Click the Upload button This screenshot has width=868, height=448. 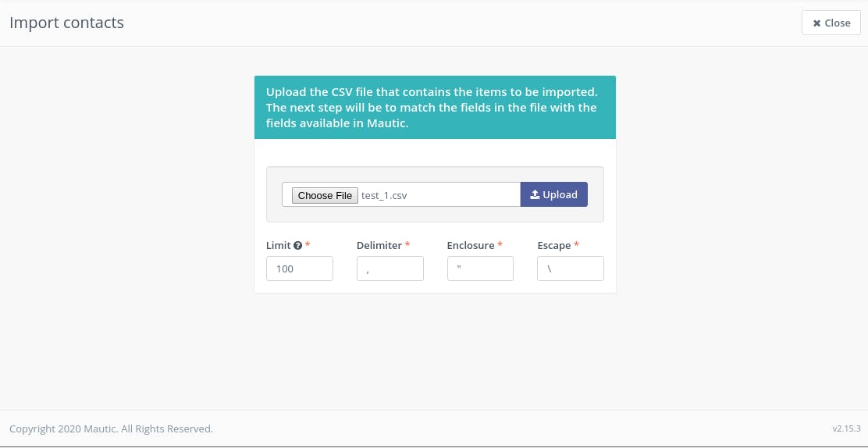click(553, 194)
